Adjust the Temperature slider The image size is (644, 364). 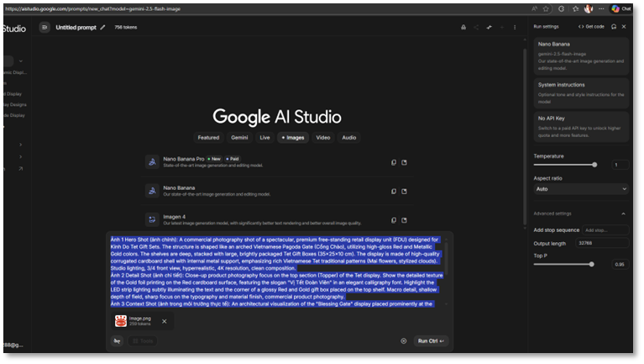point(594,165)
